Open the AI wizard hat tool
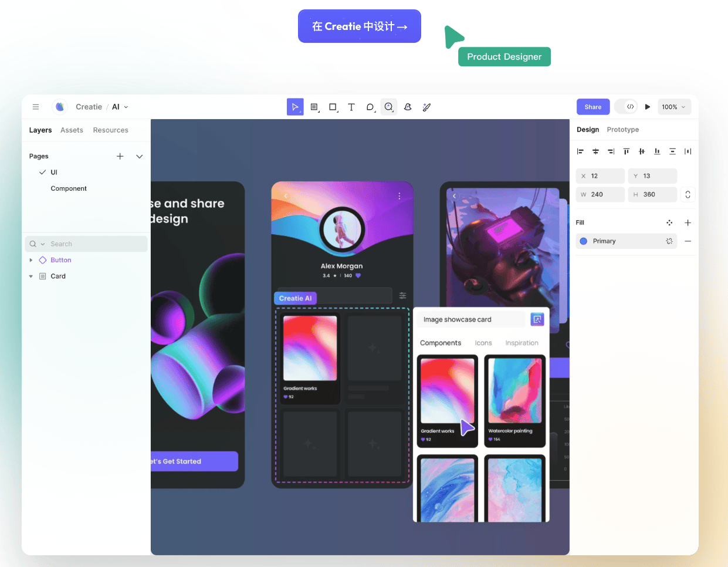Viewport: 728px width, 567px height. (408, 107)
